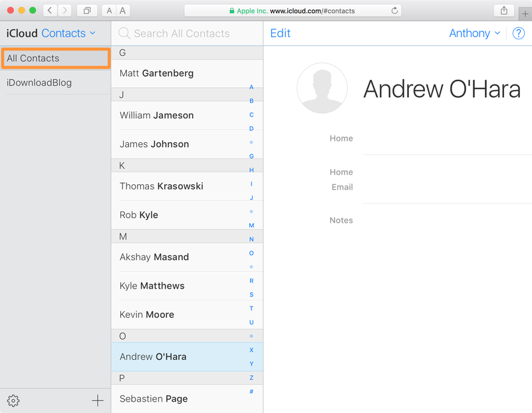Jump to letter O in the index
The height and width of the screenshot is (413, 532).
tap(251, 253)
